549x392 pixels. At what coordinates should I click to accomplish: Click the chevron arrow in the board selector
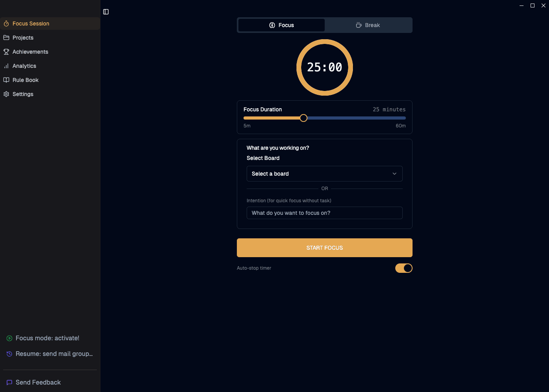pos(394,174)
